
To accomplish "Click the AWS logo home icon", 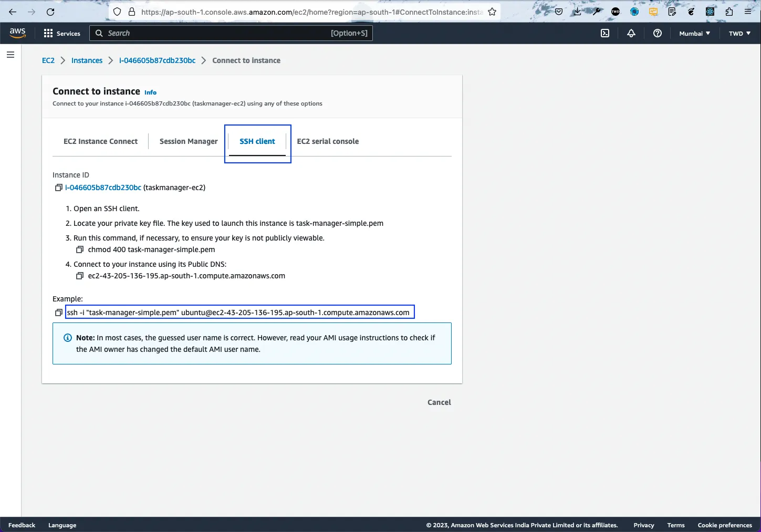I will click(x=17, y=33).
